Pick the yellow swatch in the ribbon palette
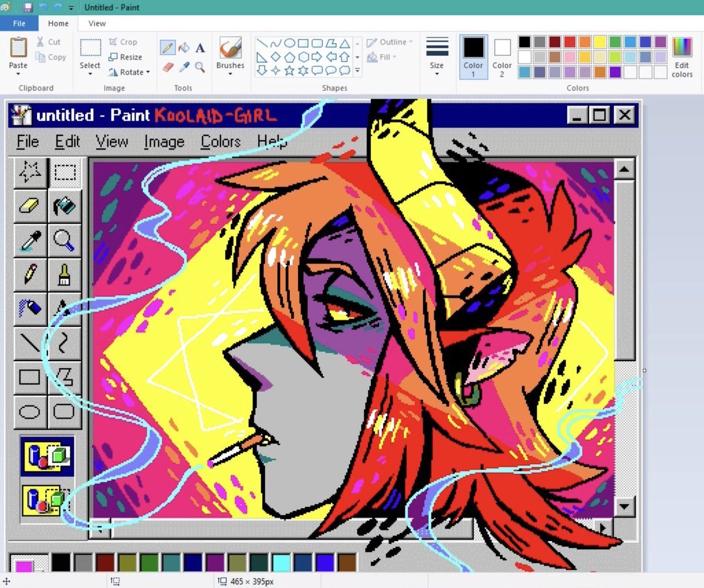This screenshot has height=588, width=704. (600, 42)
